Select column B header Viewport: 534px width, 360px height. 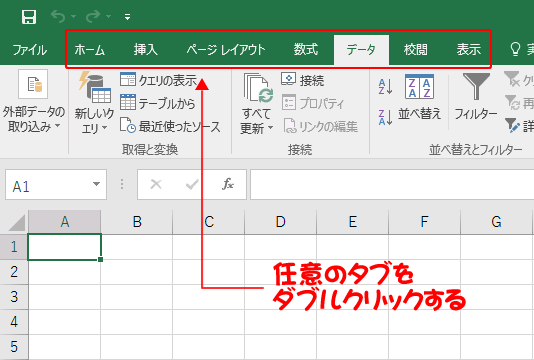[x=137, y=222]
